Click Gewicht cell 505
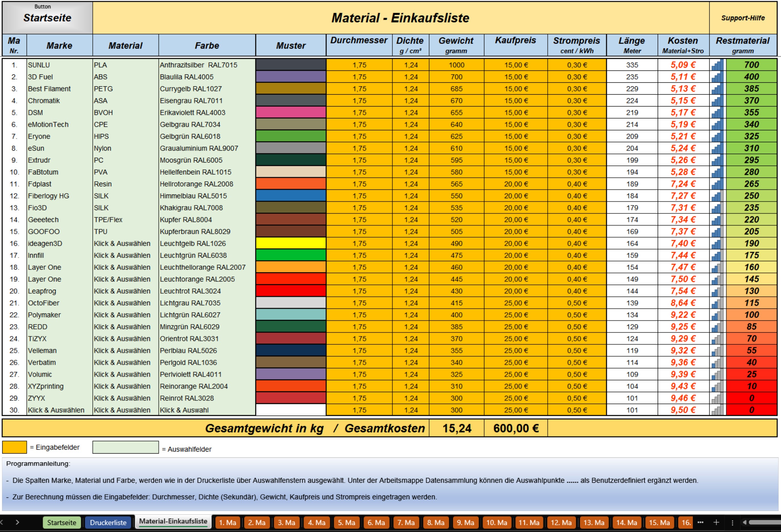This screenshot has height=532, width=781. click(456, 231)
